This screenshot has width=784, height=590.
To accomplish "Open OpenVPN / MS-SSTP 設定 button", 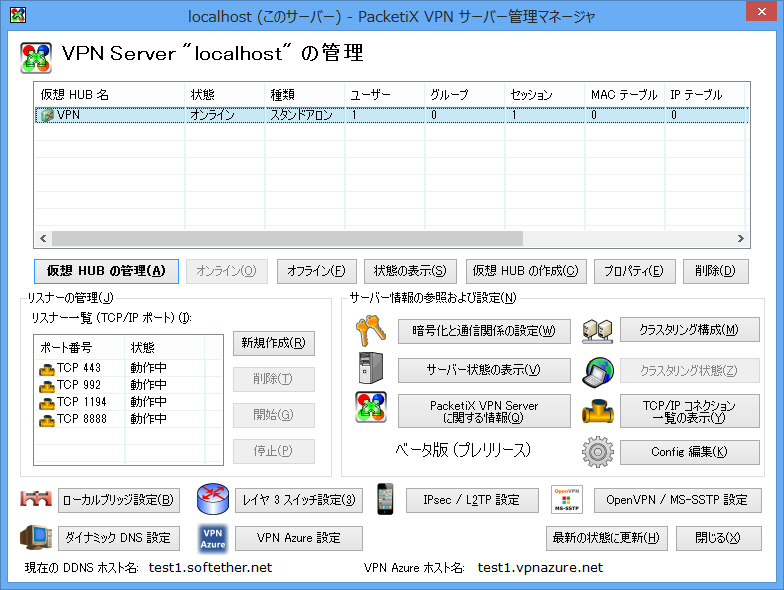I will 678,500.
